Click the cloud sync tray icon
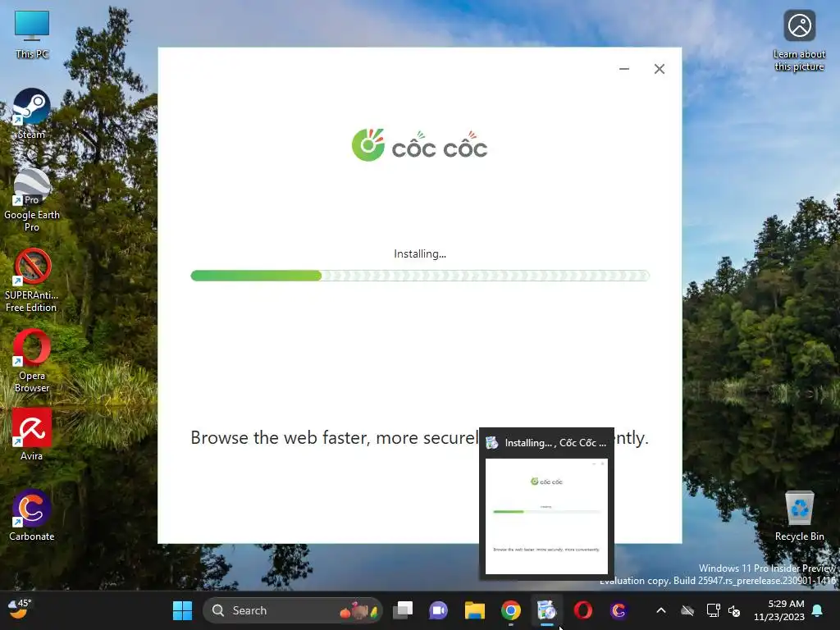Viewport: 840px width, 630px height. pos(687,610)
